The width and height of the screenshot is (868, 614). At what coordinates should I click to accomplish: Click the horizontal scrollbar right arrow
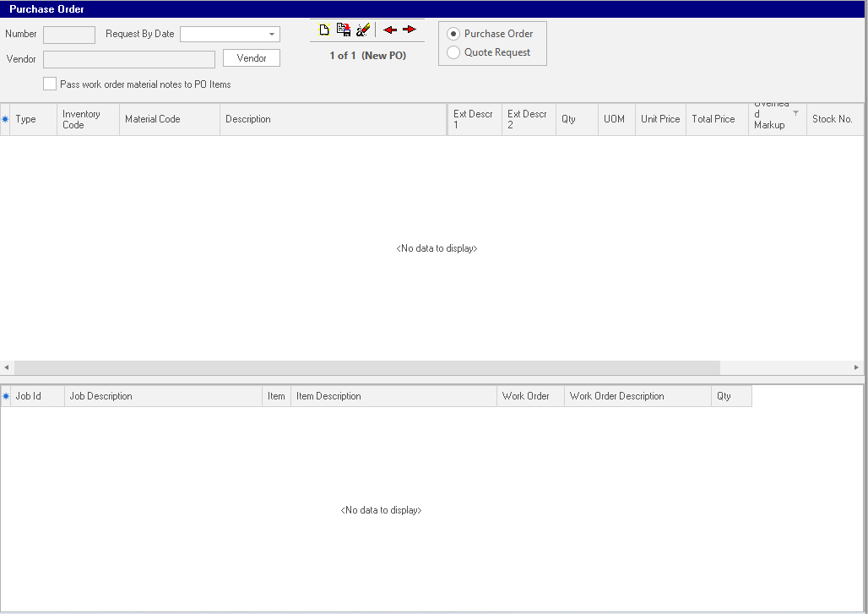[855, 367]
